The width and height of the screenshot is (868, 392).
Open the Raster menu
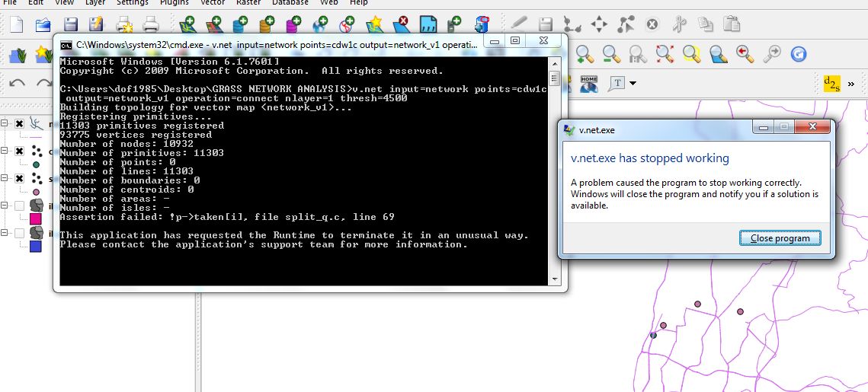(x=248, y=3)
